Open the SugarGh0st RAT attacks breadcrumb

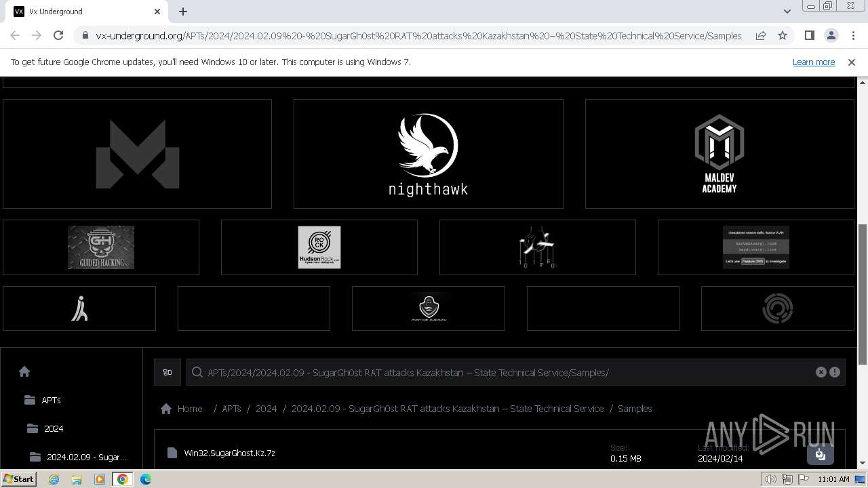coord(448,409)
